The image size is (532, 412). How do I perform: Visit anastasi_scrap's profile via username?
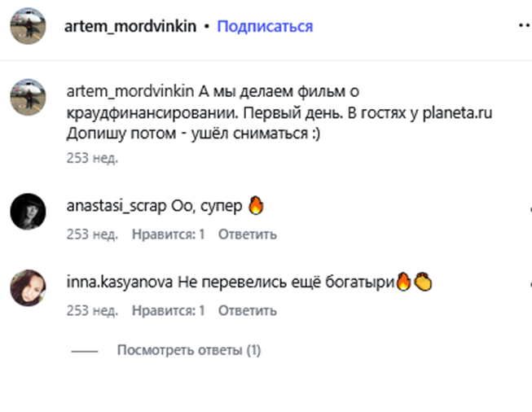(117, 207)
